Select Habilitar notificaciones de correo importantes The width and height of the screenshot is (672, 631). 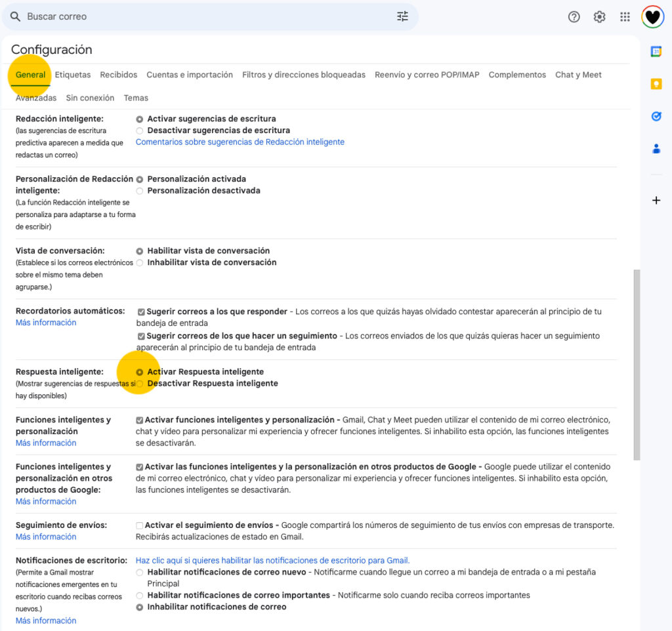coord(139,596)
